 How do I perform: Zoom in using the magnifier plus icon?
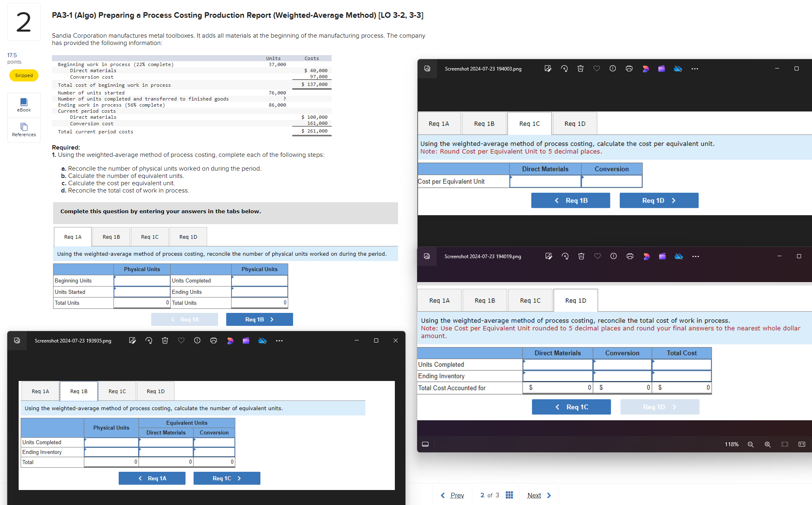(x=767, y=444)
